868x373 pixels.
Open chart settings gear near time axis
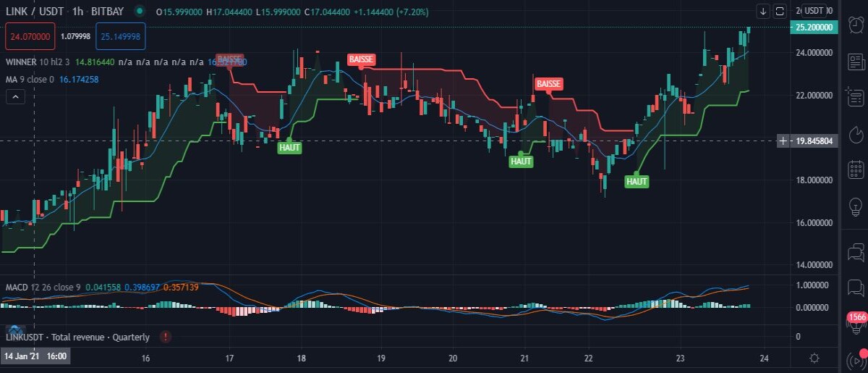pyautogui.click(x=814, y=358)
